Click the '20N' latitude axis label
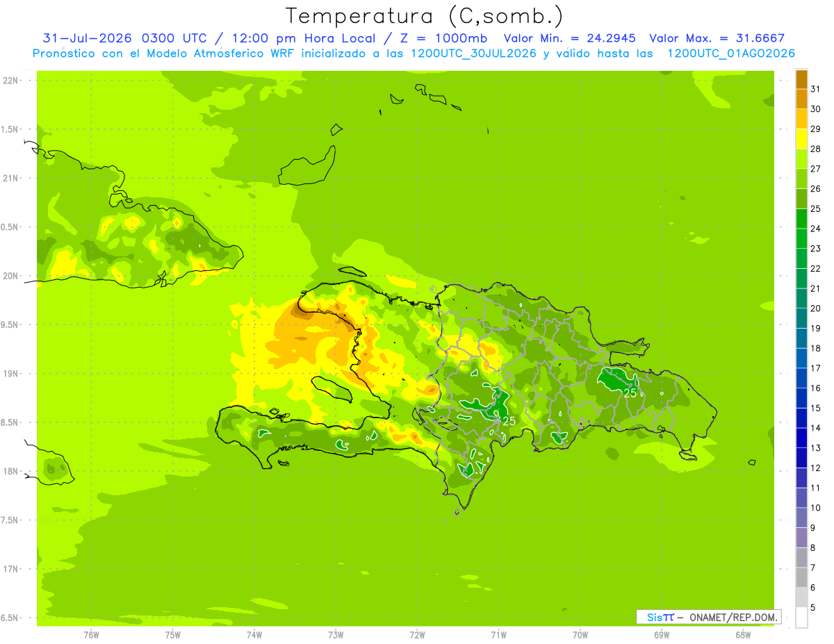Image resolution: width=834 pixels, height=644 pixels. pyautogui.click(x=11, y=276)
